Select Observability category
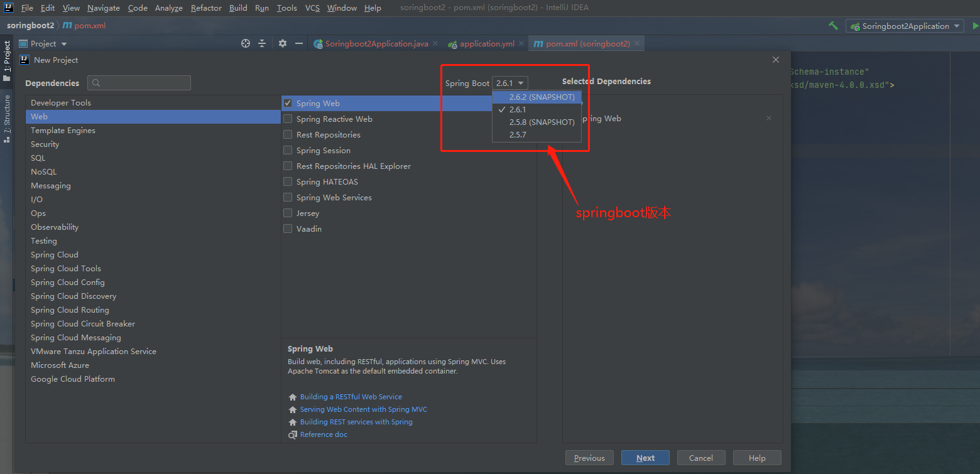This screenshot has width=980, height=474. (153, 227)
